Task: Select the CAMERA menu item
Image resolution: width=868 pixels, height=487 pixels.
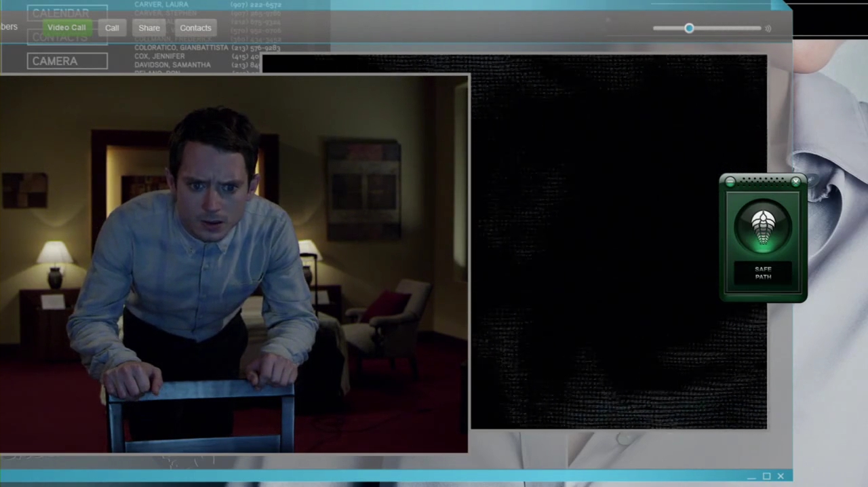Action: (67, 61)
